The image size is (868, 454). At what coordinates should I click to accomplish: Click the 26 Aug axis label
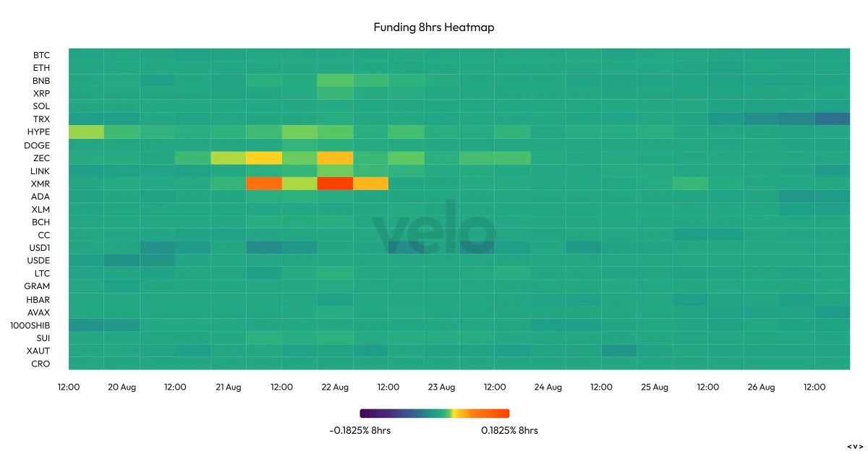pyautogui.click(x=761, y=387)
